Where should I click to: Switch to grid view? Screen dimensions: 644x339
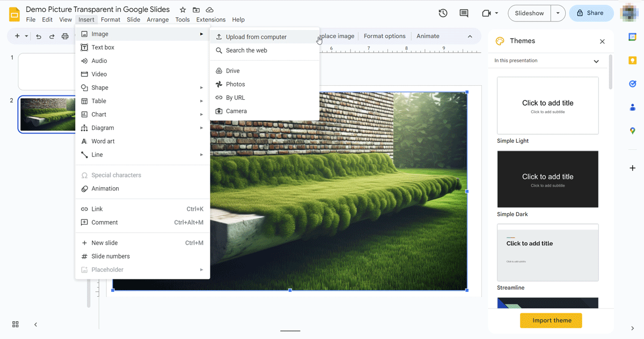pos(16,325)
